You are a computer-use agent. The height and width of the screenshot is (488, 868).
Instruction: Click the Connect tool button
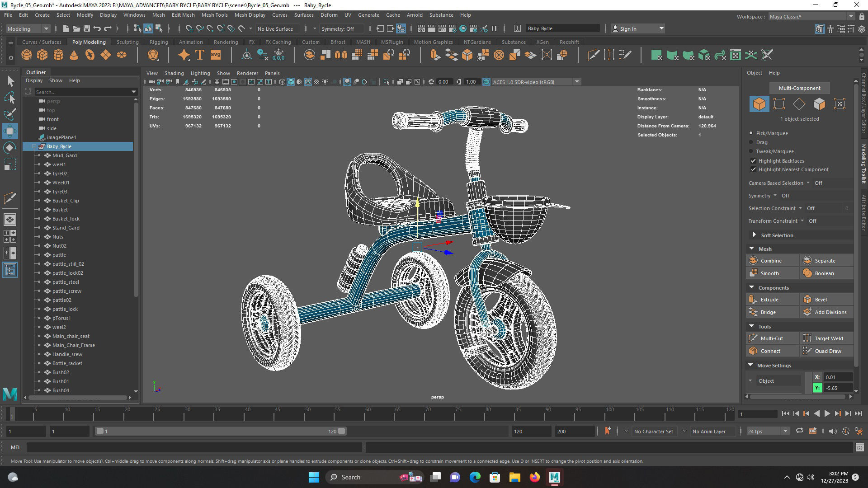tap(773, 351)
